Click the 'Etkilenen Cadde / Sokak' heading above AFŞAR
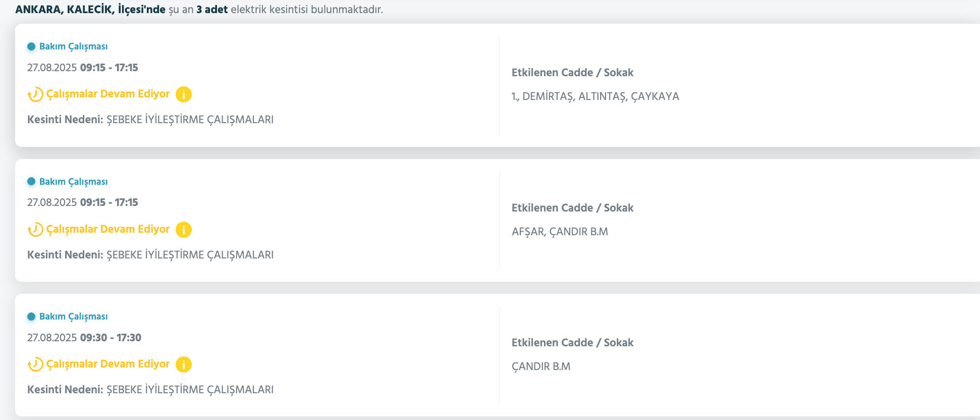980x420 pixels. pyautogui.click(x=572, y=208)
